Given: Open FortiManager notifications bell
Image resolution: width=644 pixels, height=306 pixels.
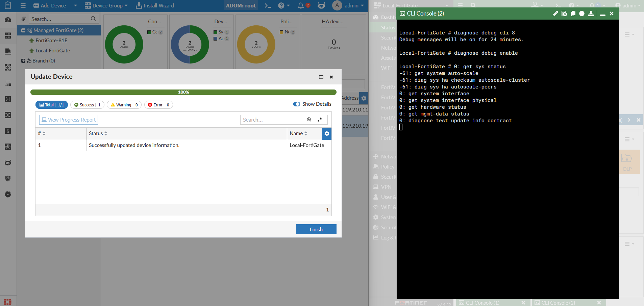Looking at the screenshot, I should pos(301,6).
